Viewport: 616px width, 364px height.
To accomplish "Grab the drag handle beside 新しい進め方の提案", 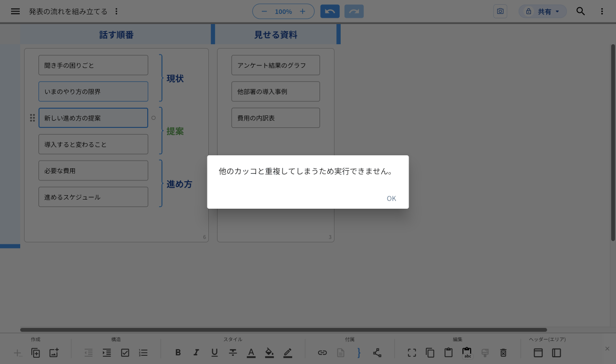I will point(33,118).
